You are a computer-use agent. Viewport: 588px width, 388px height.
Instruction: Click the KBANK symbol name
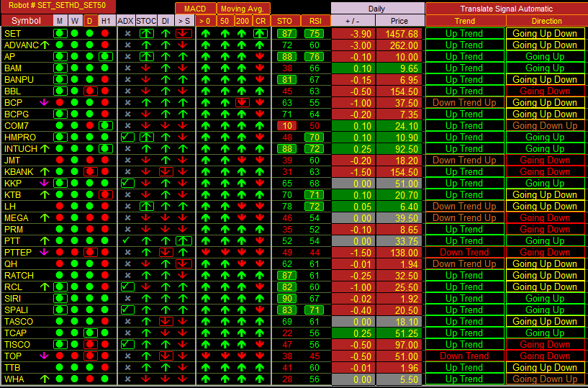[19, 172]
